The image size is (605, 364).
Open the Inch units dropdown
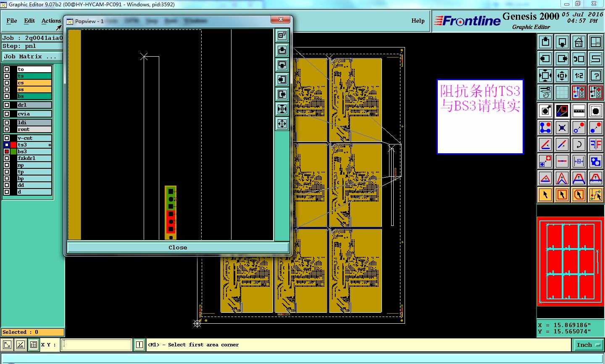pyautogui.click(x=588, y=345)
